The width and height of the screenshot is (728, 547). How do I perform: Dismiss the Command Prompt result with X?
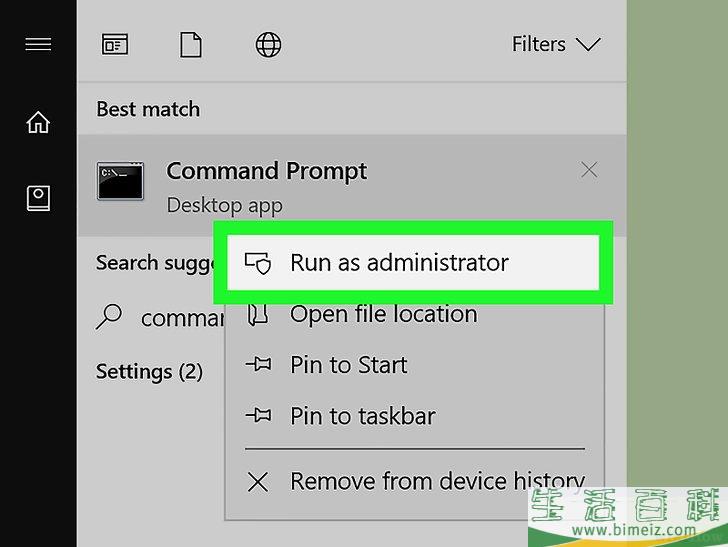click(589, 170)
